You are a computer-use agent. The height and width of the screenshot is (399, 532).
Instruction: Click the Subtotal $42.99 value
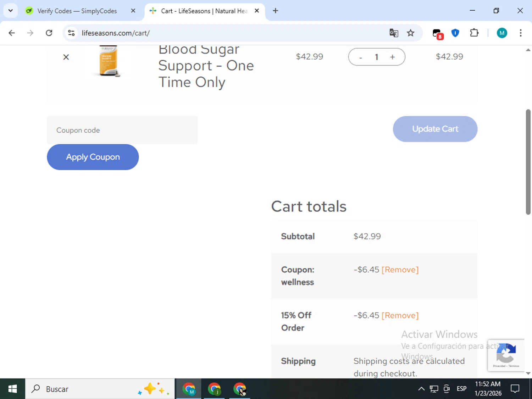click(x=367, y=236)
